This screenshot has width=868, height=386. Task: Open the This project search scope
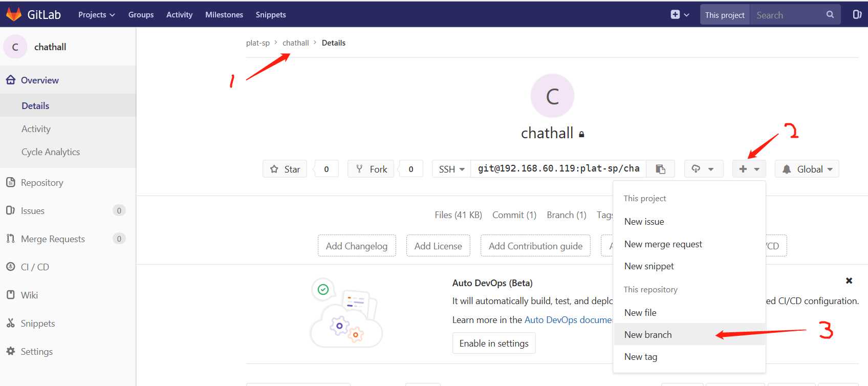coord(725,15)
